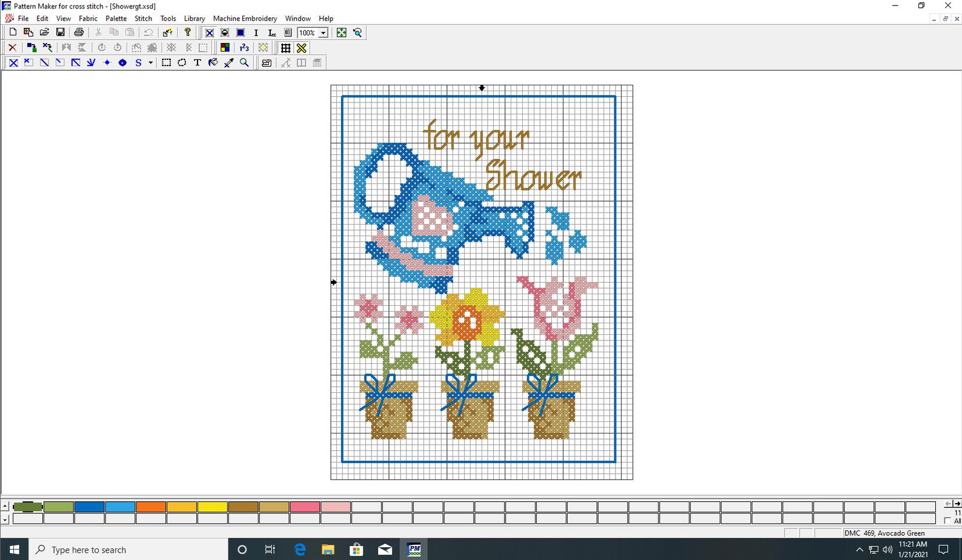Click the help question mark icon
962x560 pixels.
pos(188,33)
